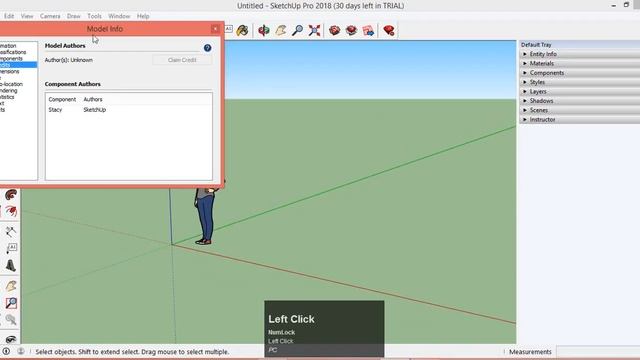
Task: Click the Model Info title bar
Action: coord(104,29)
